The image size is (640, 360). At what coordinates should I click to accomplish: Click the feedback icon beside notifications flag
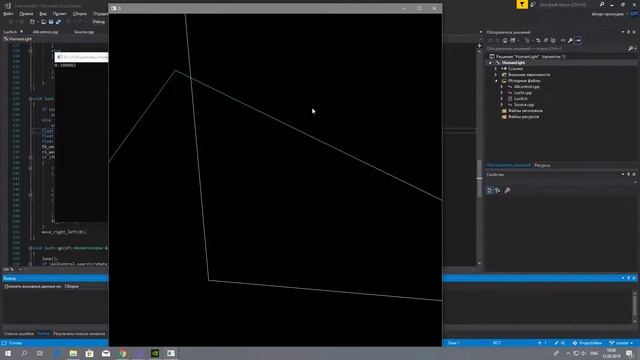(533, 4)
